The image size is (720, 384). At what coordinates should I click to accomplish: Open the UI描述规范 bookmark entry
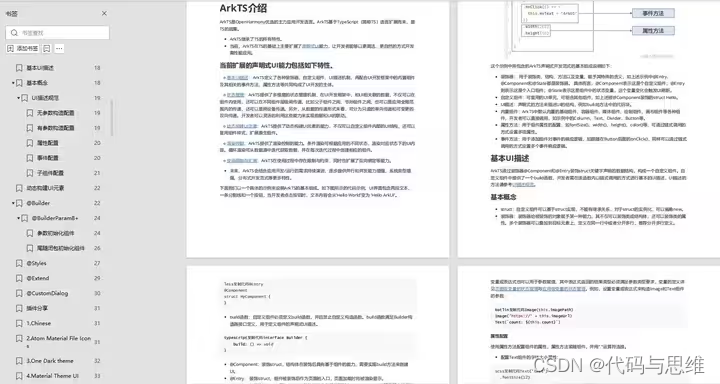[x=45, y=98]
